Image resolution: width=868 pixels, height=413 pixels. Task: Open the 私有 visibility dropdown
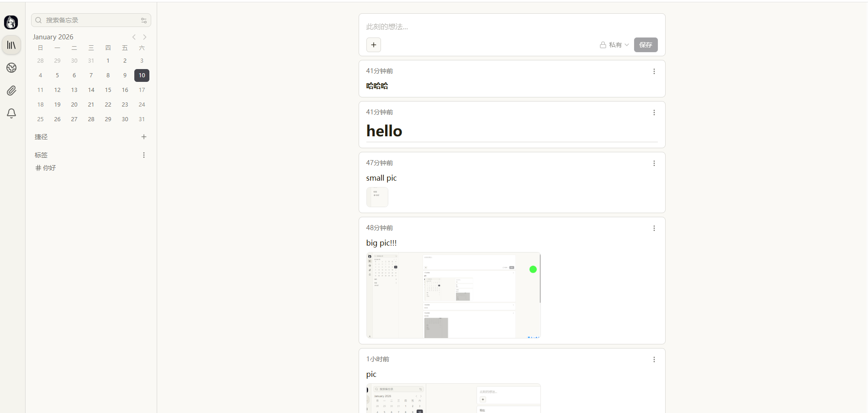pyautogui.click(x=614, y=45)
